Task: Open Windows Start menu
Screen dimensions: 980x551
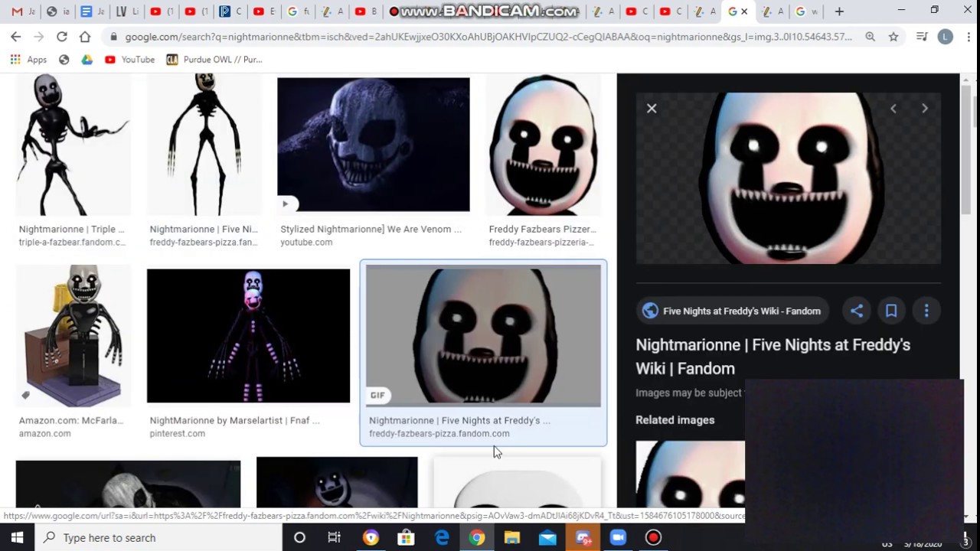Action: tap(18, 537)
